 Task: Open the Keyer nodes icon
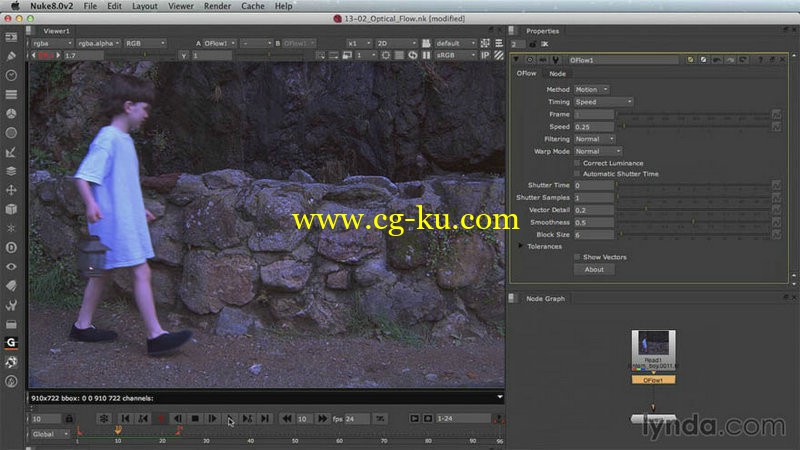point(11,152)
